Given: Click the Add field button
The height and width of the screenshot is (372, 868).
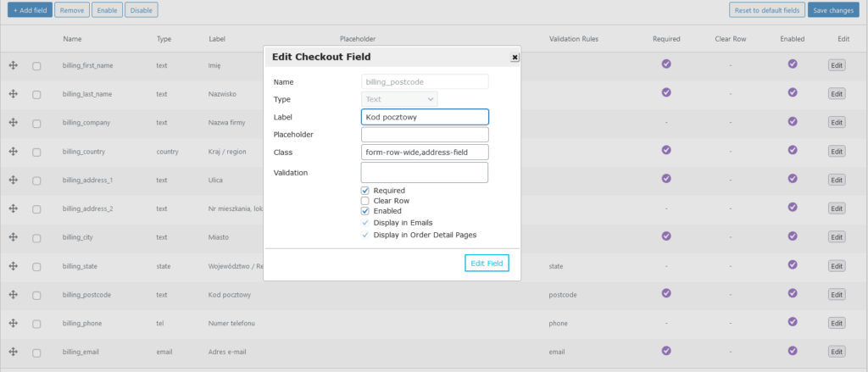Looking at the screenshot, I should pyautogui.click(x=30, y=10).
